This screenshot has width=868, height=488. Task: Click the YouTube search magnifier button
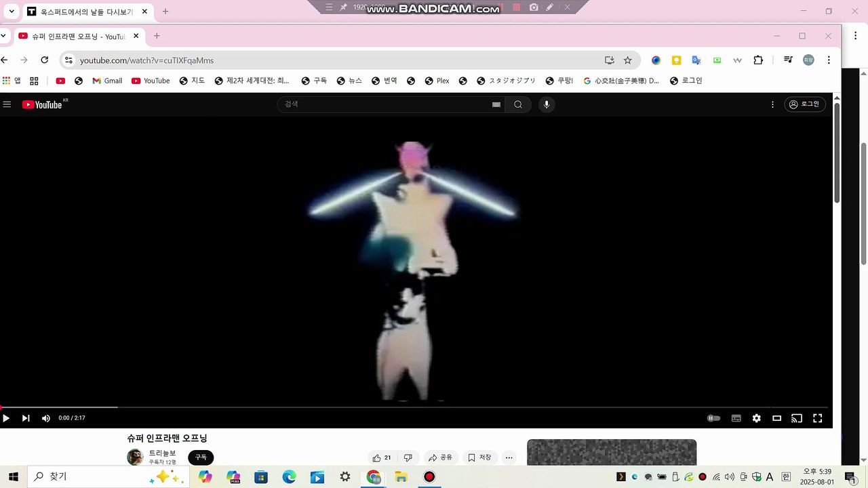[x=518, y=104]
